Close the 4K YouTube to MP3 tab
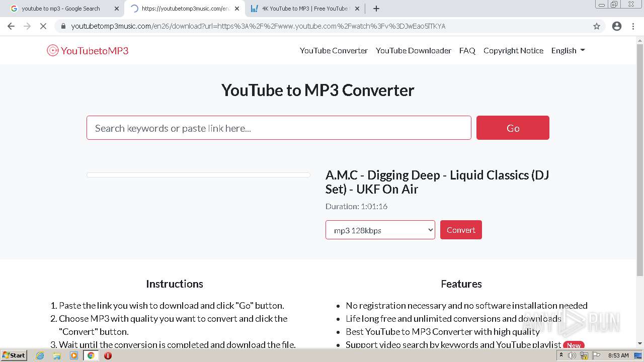Image resolution: width=644 pixels, height=362 pixels. point(357,9)
